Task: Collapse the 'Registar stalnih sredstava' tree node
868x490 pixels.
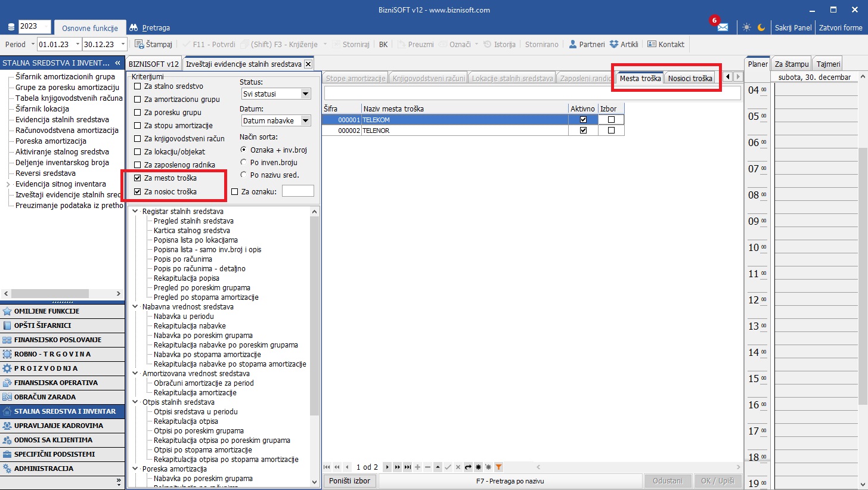Action: pyautogui.click(x=135, y=212)
